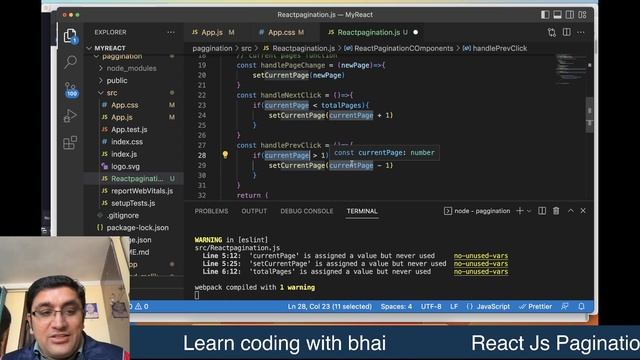Click the src breadcrumb segment
Screen dimensions: 640x360
pos(246,48)
